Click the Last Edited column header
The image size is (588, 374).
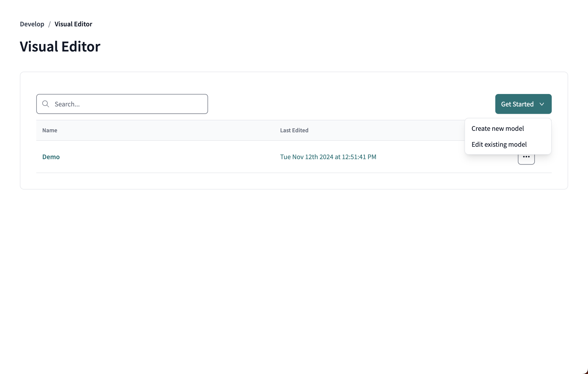294,130
